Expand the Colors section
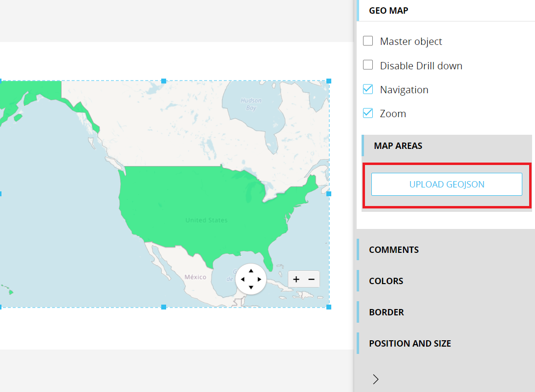Viewport: 535px width, 392px height. tap(386, 281)
